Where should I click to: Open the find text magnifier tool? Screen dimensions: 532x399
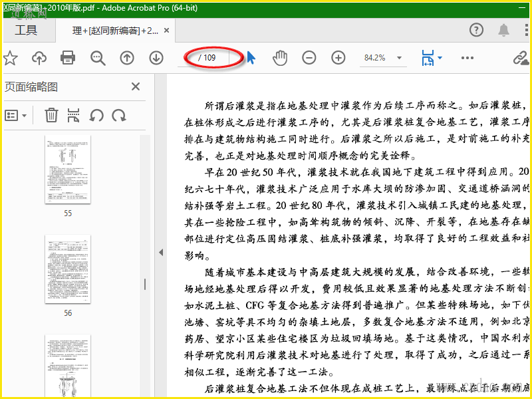98,58
